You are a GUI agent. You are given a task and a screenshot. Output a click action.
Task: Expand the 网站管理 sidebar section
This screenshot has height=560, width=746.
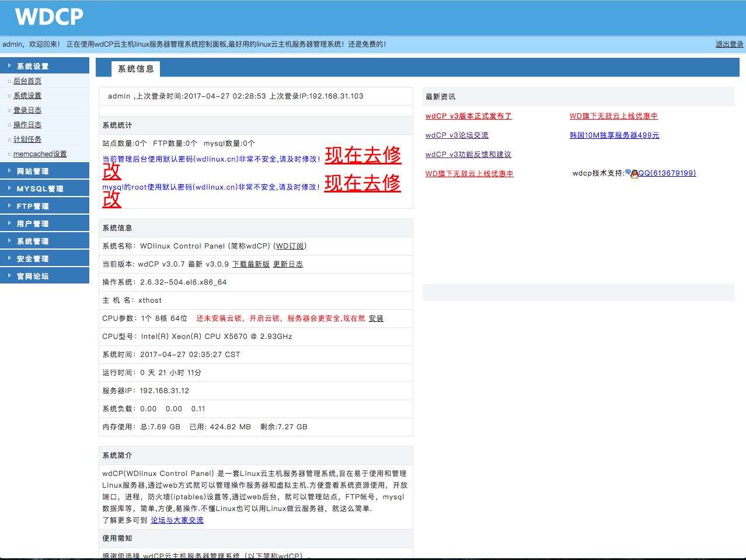point(44,171)
